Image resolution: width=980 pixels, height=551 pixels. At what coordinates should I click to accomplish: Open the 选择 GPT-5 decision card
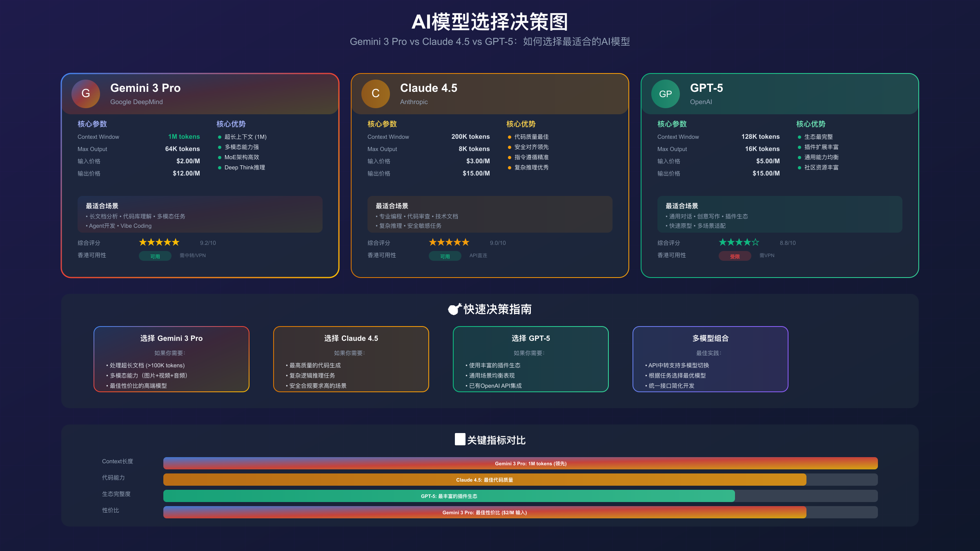530,359
